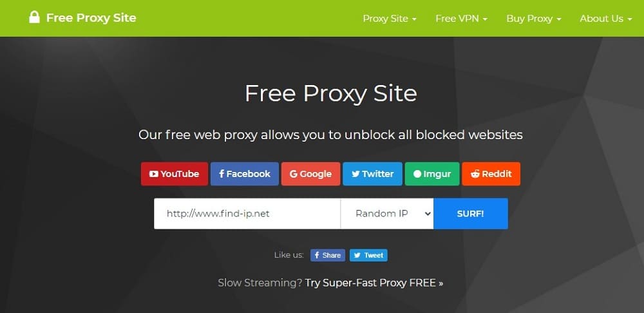Click the blue SURF! button
The width and height of the screenshot is (644, 313).
pos(471,214)
